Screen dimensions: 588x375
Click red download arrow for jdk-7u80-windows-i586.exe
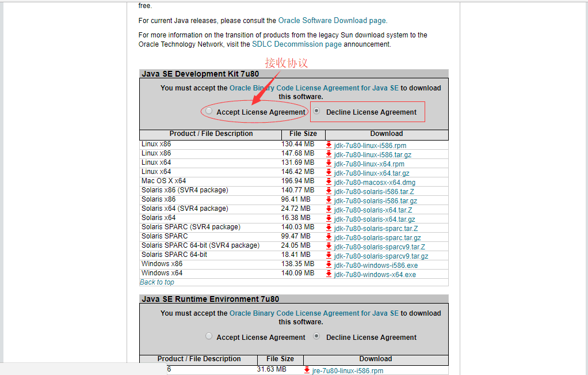329,264
